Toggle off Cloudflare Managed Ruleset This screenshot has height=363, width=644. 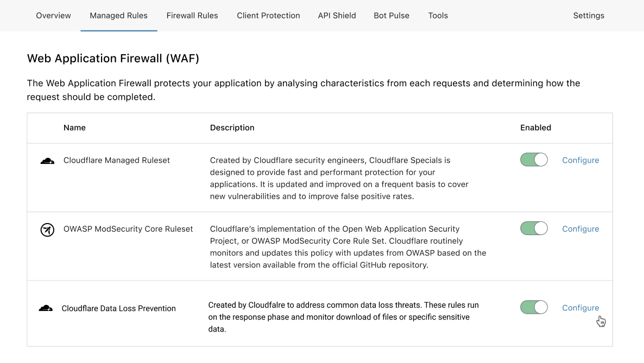click(534, 160)
